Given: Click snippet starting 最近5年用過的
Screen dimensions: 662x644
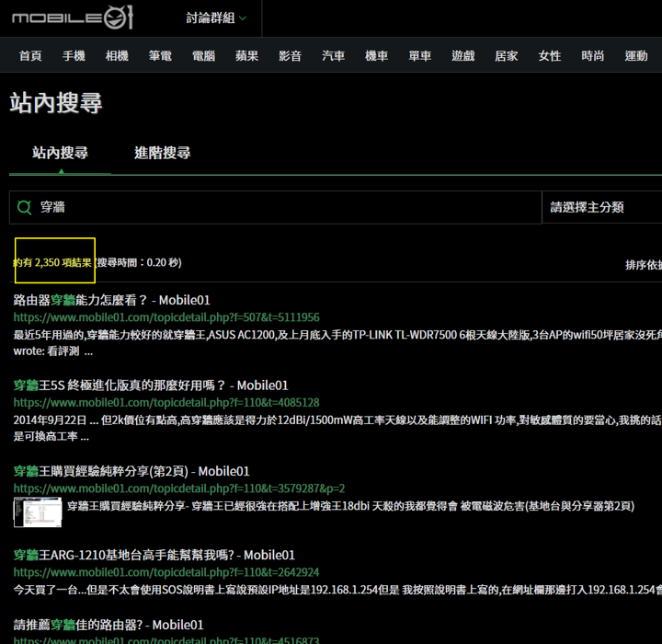Looking at the screenshot, I should pos(337,343).
